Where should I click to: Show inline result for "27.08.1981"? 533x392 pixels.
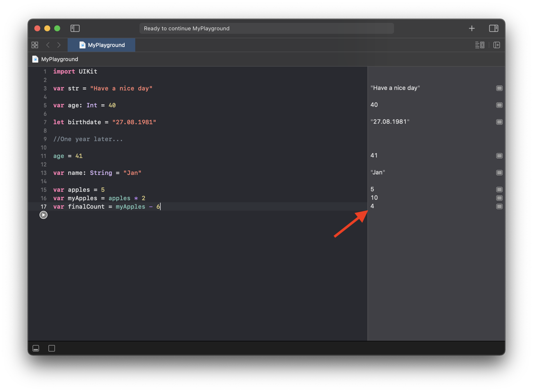point(499,122)
